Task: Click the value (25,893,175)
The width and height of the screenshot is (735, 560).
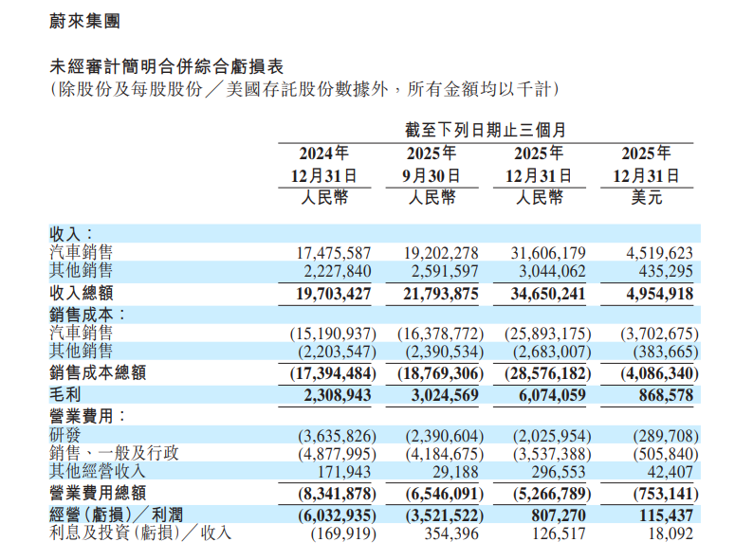Action: click(548, 334)
